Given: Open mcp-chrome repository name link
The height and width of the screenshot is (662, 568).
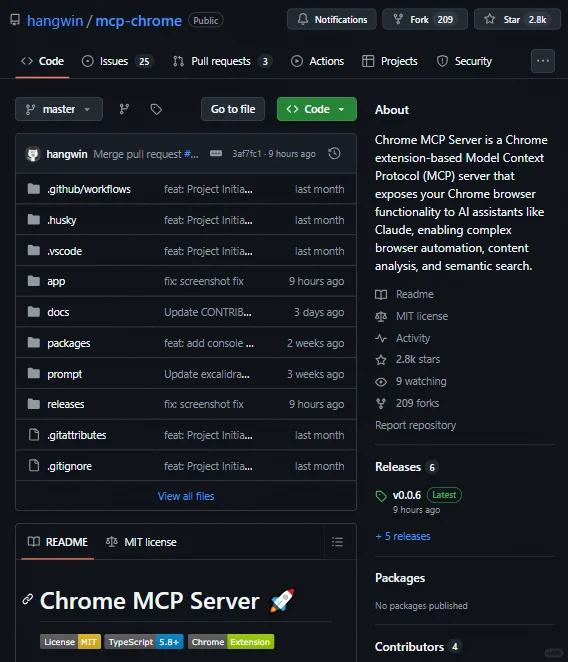Looking at the screenshot, I should [x=139, y=21].
